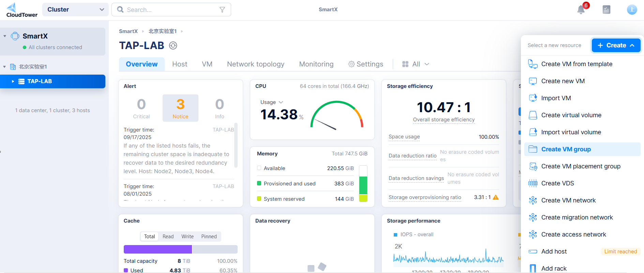Image resolution: width=644 pixels, height=273 pixels.
Task: Choose Create VM group from menu
Action: click(566, 149)
